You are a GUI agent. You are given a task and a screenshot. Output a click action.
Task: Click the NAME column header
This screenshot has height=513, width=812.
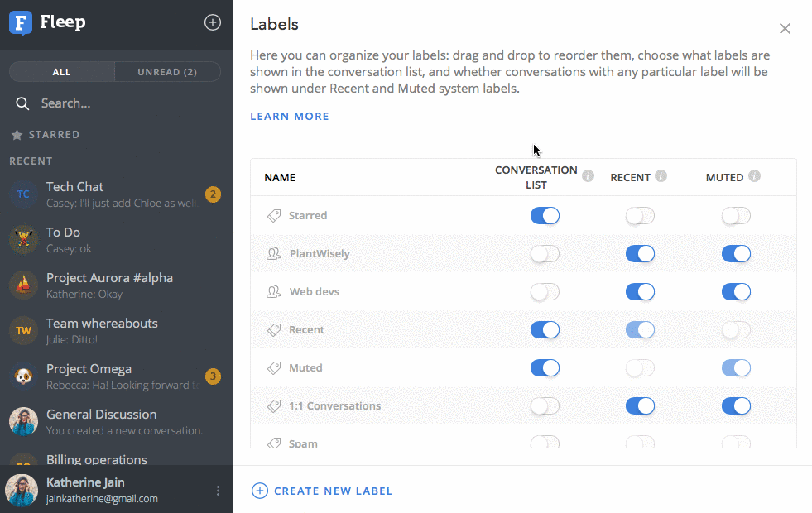tap(280, 178)
